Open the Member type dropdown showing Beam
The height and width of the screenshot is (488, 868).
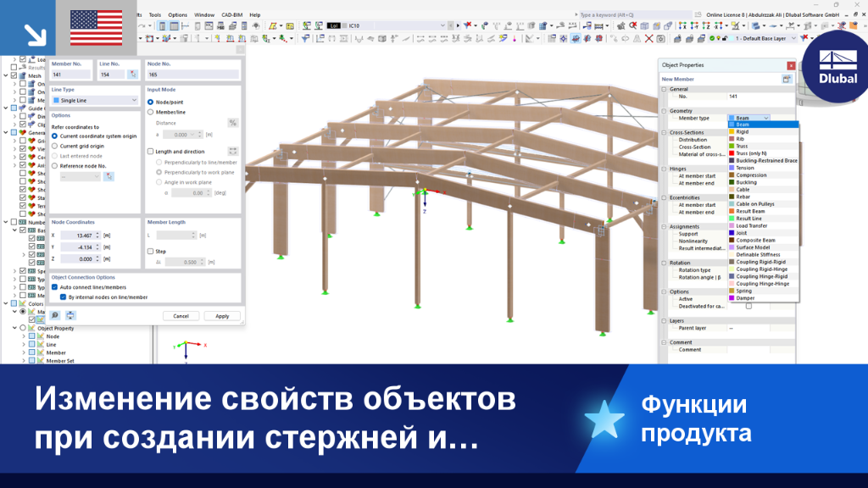click(748, 118)
